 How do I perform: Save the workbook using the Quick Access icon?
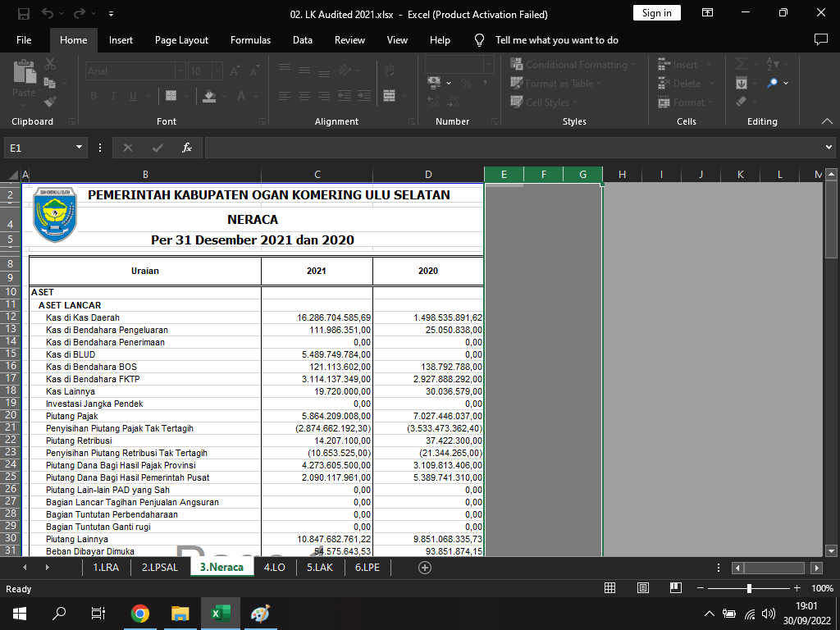click(23, 14)
